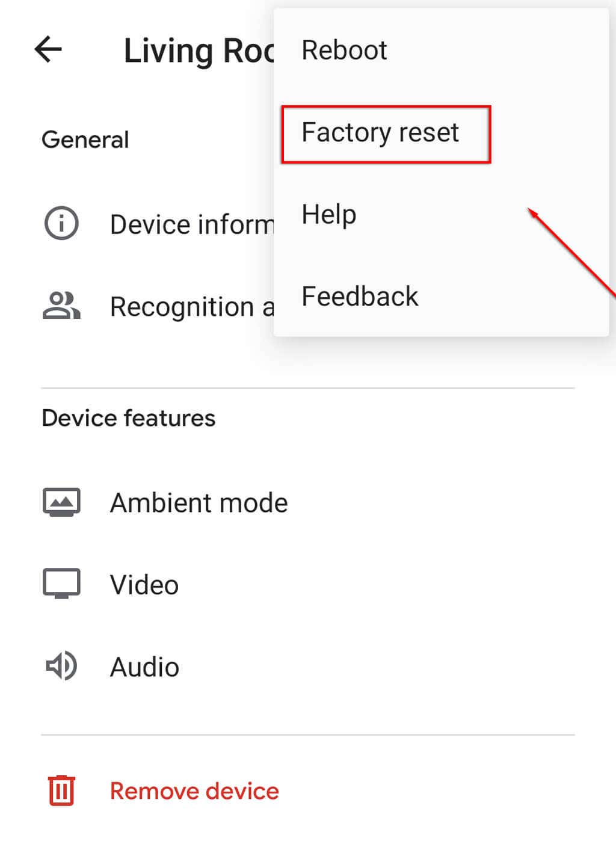Open the Ambient mode text label

point(199,503)
